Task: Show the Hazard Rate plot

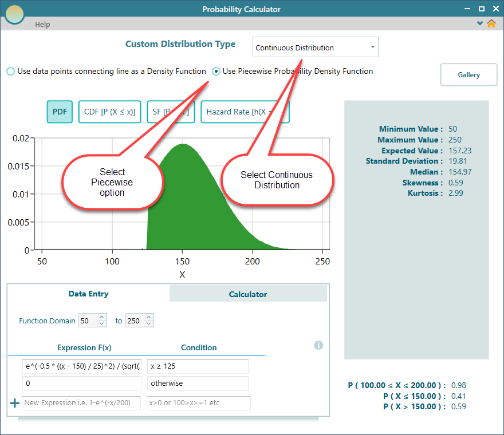Action: click(x=245, y=112)
